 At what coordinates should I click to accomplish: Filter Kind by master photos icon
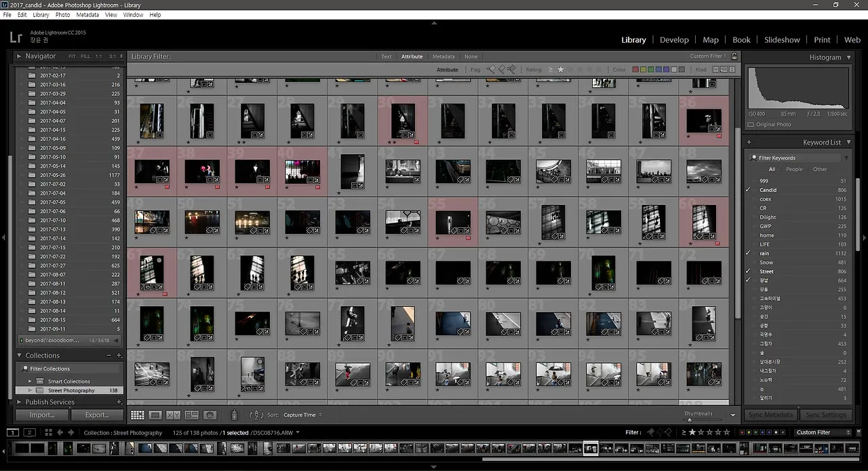coord(715,69)
